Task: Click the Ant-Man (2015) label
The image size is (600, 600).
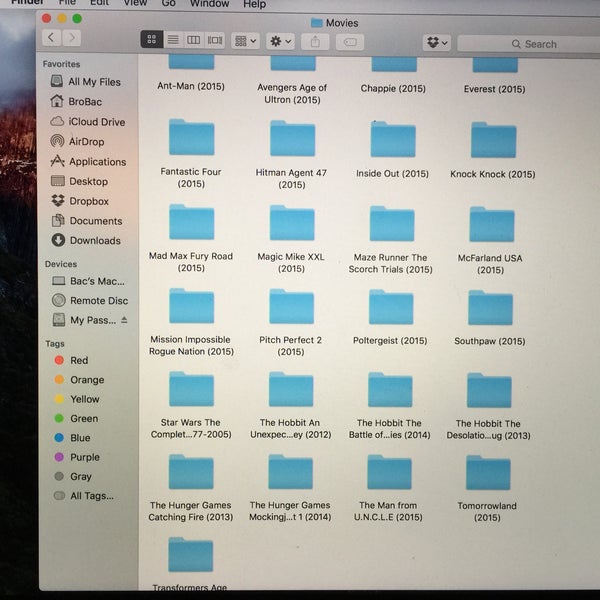Action: tap(191, 86)
